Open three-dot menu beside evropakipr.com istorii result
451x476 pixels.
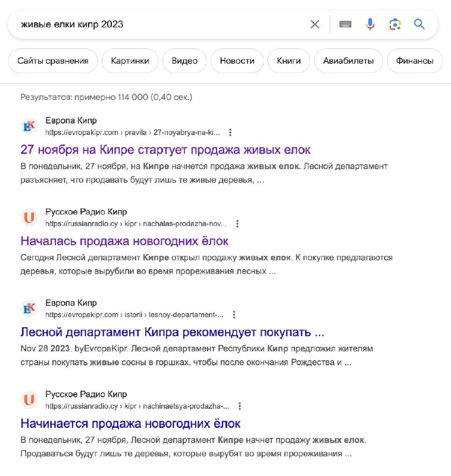pyautogui.click(x=234, y=315)
